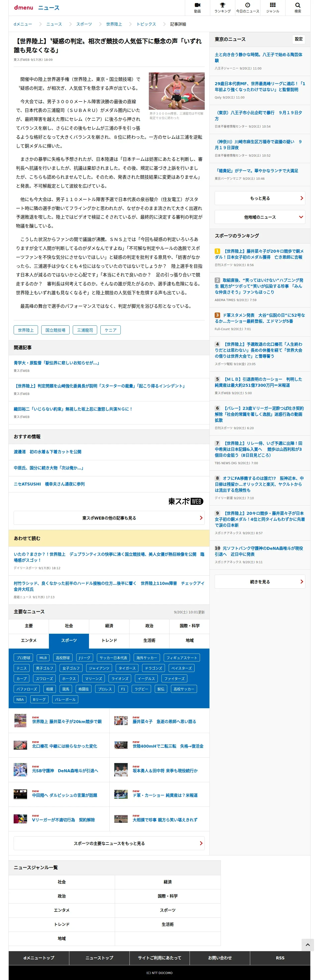
Task: Open ranking item 10 about DeNA森唯斗
Action: point(260,551)
